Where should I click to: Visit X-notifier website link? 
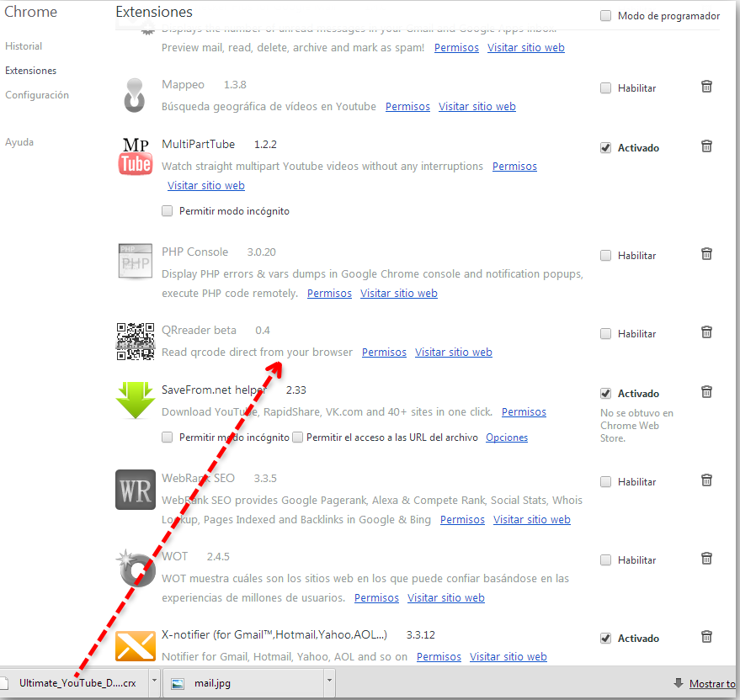(x=508, y=657)
